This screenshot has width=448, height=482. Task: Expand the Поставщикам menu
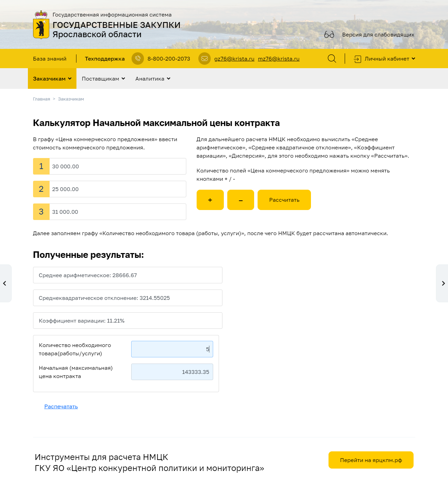[103, 79]
